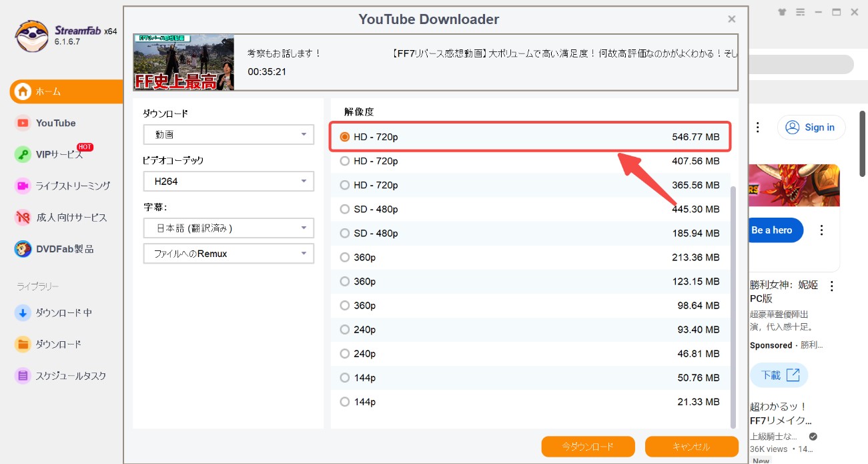Open three-dot menu beside Sign in
The width and height of the screenshot is (868, 464).
758,128
